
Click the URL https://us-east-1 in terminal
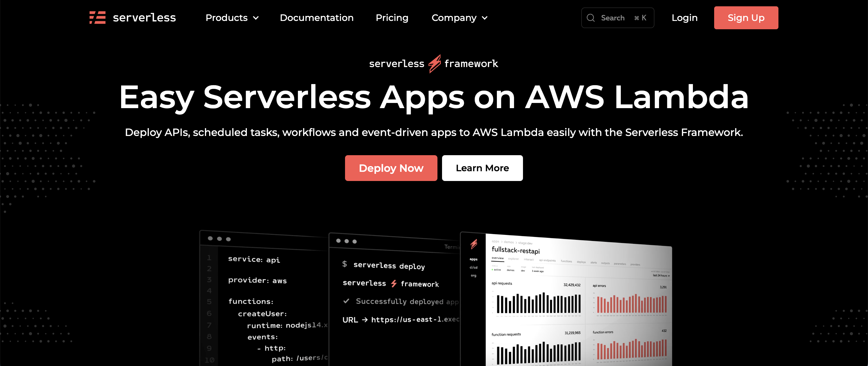click(415, 319)
